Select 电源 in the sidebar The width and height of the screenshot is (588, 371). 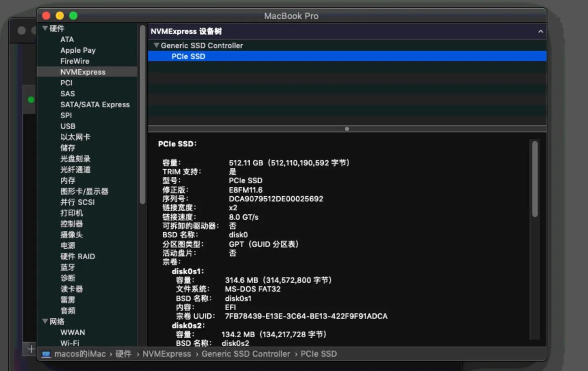click(68, 246)
